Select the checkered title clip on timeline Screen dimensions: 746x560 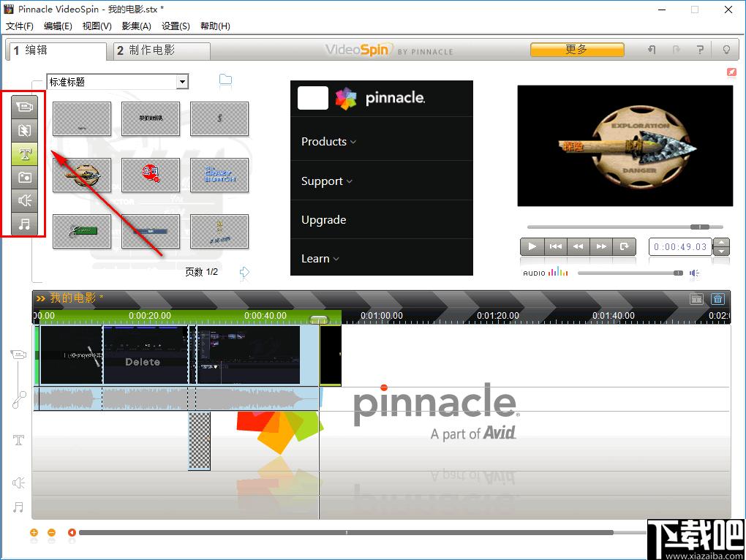click(200, 441)
